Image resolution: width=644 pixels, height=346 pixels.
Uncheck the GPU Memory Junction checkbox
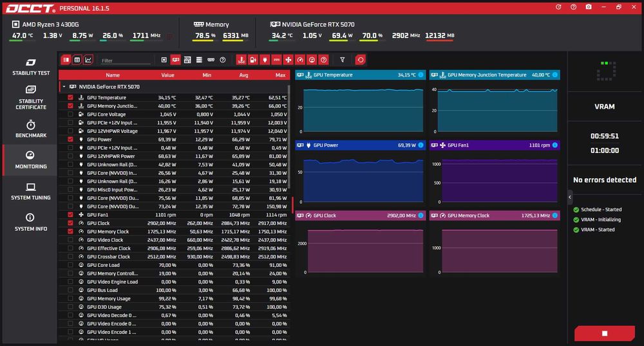pyautogui.click(x=70, y=105)
